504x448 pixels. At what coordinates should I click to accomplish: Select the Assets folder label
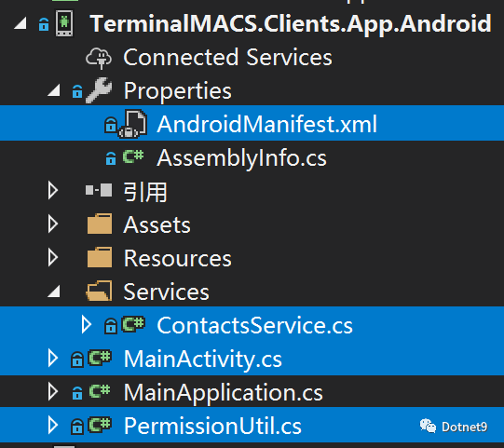pos(157,225)
